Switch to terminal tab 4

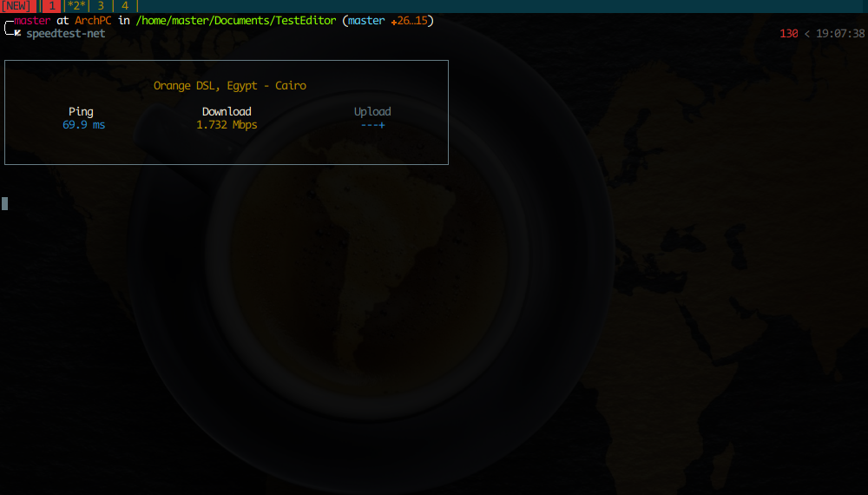(125, 6)
